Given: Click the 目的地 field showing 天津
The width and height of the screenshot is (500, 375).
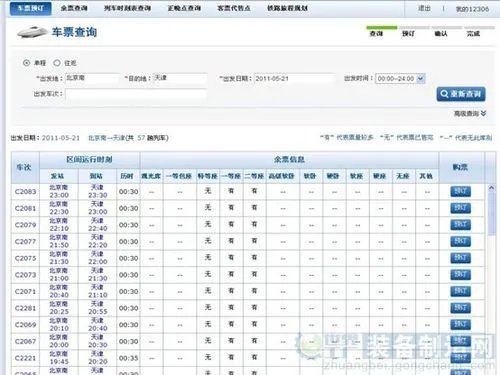Looking at the screenshot, I should [180, 78].
